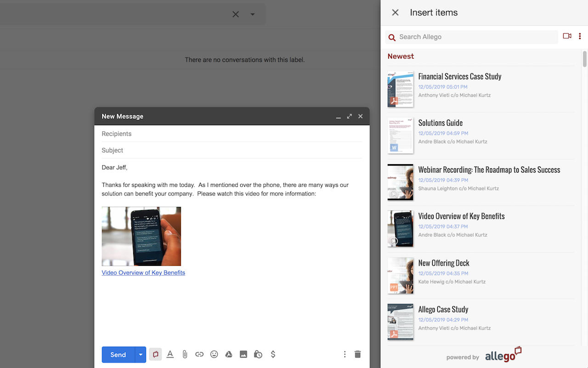Image resolution: width=588 pixels, height=368 pixels.
Task: Toggle confidential mode lock-clock icon
Action: pos(258,354)
